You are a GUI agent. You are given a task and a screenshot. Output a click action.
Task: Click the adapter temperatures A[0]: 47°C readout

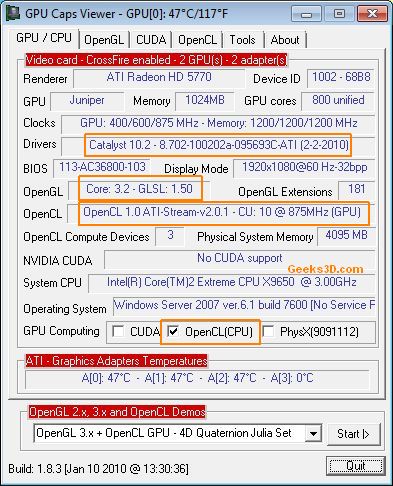(x=197, y=378)
